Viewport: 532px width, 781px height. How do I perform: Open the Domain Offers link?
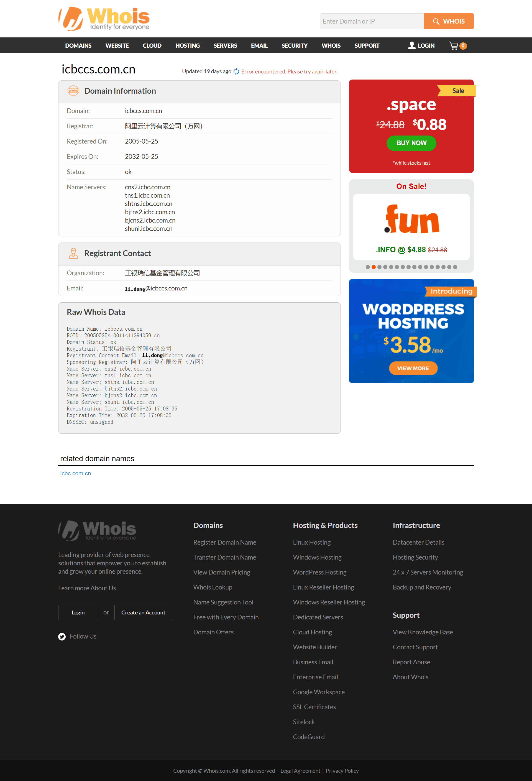tap(213, 632)
